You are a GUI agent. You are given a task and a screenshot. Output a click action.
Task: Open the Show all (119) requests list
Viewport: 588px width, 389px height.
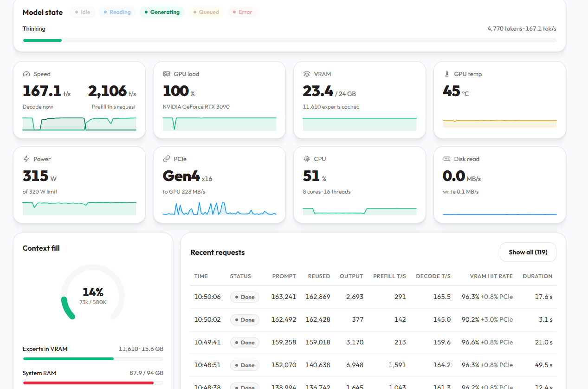[528, 252]
